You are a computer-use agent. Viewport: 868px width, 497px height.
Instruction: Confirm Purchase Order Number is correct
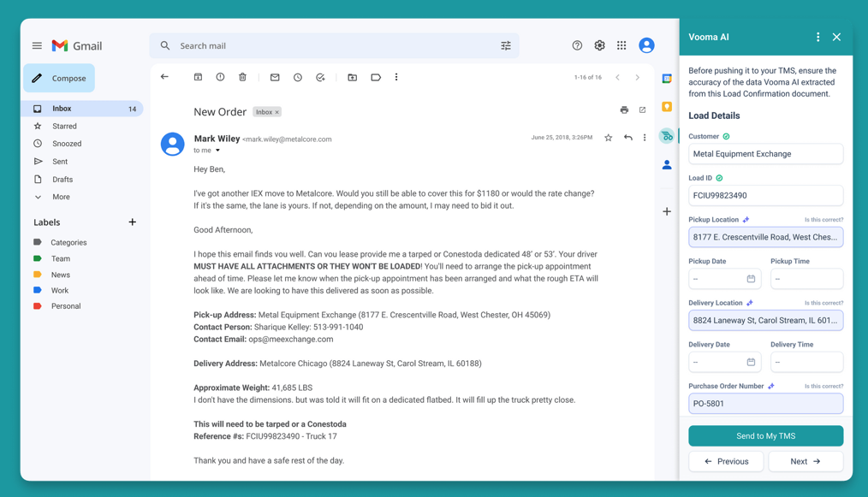823,387
